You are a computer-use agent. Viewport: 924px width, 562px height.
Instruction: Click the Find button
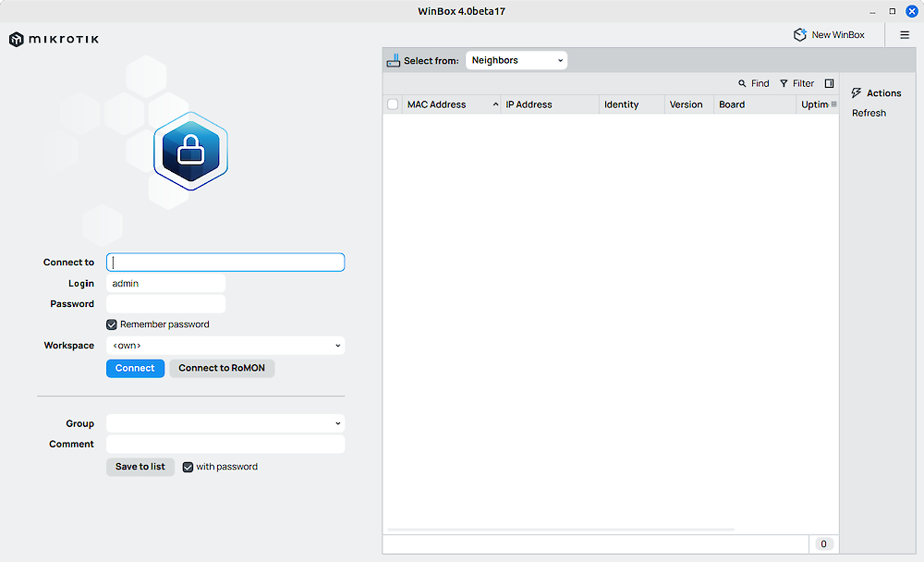pos(754,84)
